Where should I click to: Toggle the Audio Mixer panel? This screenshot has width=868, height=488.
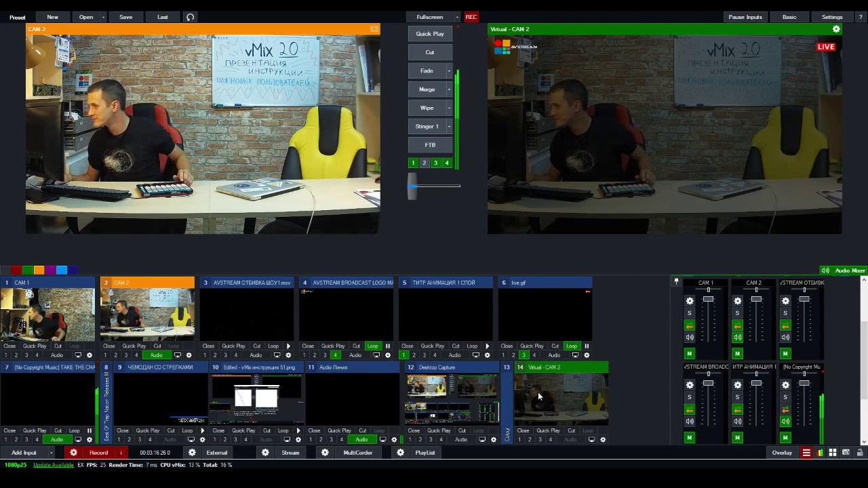pyautogui.click(x=843, y=270)
